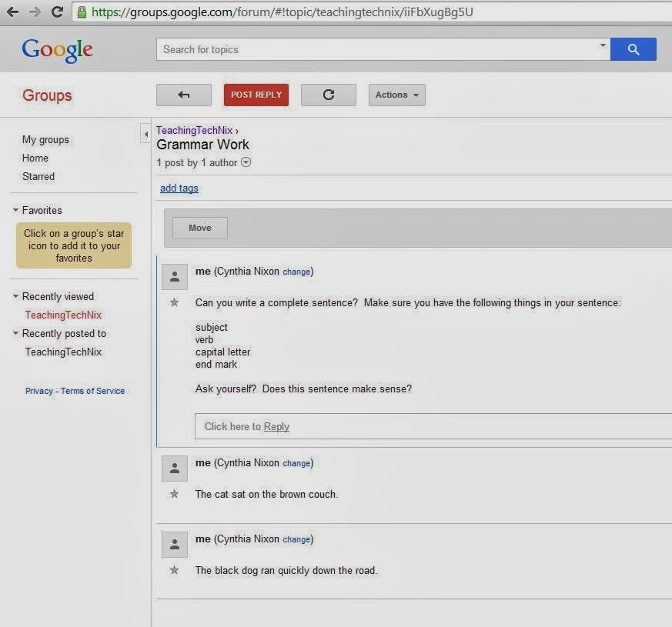Open TeachingTechNix under Recently posted to
Viewport: 672px width, 627px height.
pos(63,352)
